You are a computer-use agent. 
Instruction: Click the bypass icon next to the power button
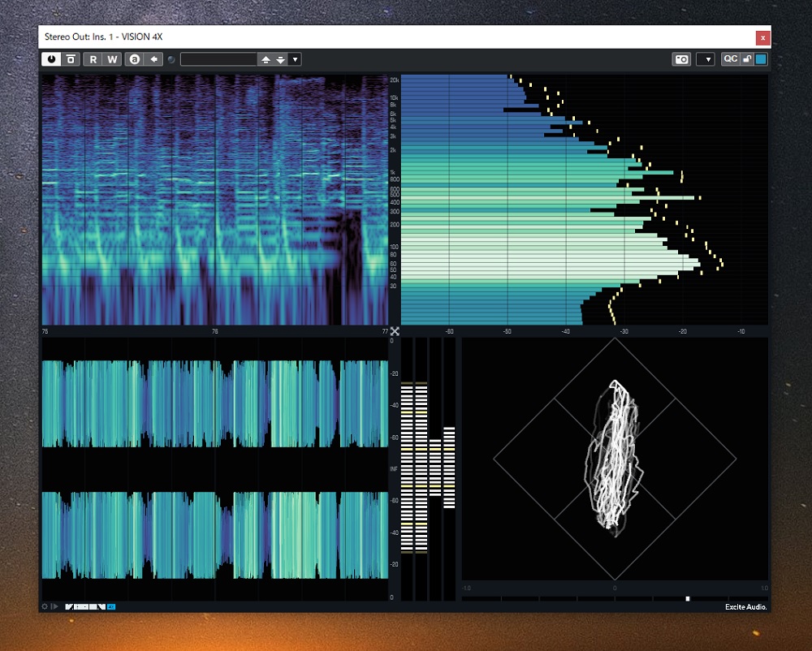tap(69, 58)
